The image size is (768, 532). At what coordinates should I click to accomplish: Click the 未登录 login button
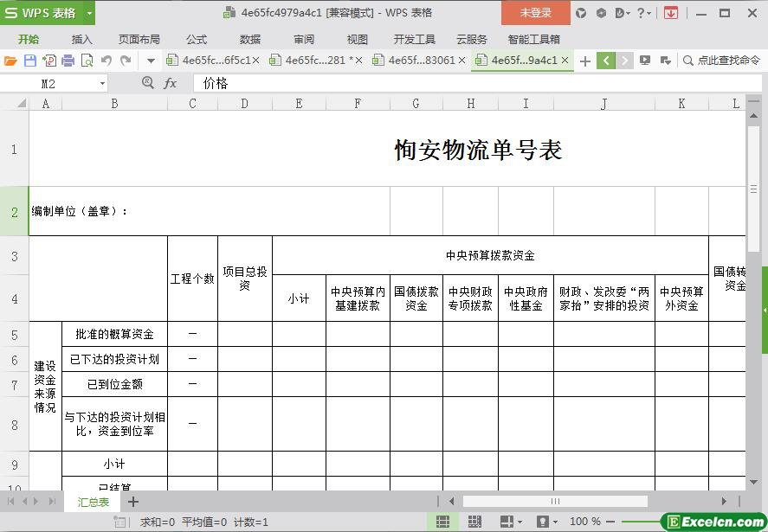pos(535,13)
